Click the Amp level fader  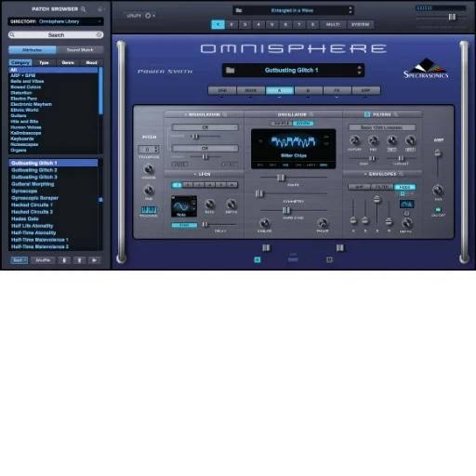(x=438, y=152)
